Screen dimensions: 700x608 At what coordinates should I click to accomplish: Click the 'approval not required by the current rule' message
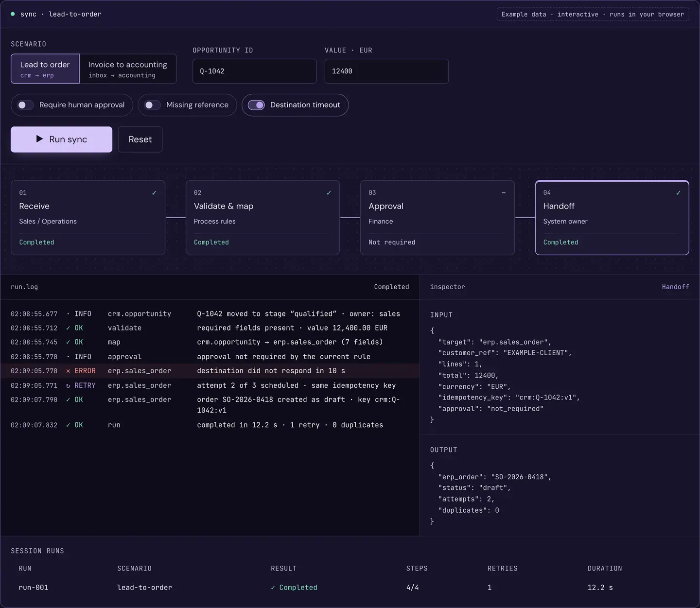[284, 357]
